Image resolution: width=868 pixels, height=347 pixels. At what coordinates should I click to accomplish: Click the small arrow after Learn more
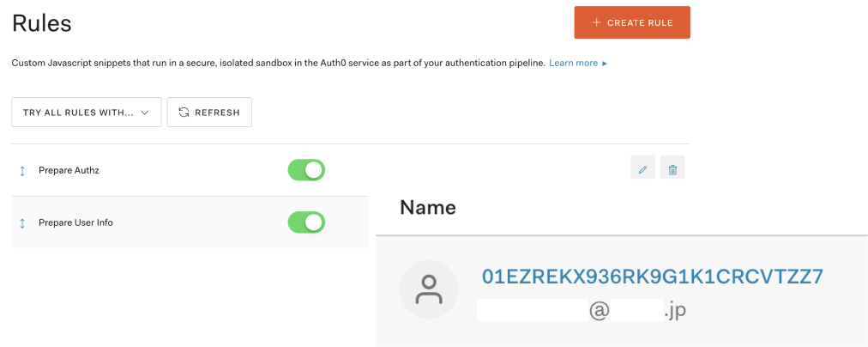point(605,64)
